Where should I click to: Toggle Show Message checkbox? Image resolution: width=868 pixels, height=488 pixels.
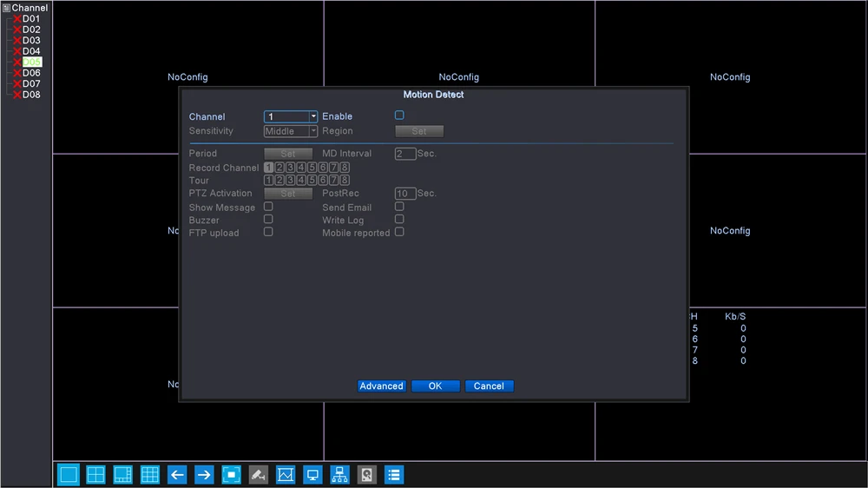[268, 206]
